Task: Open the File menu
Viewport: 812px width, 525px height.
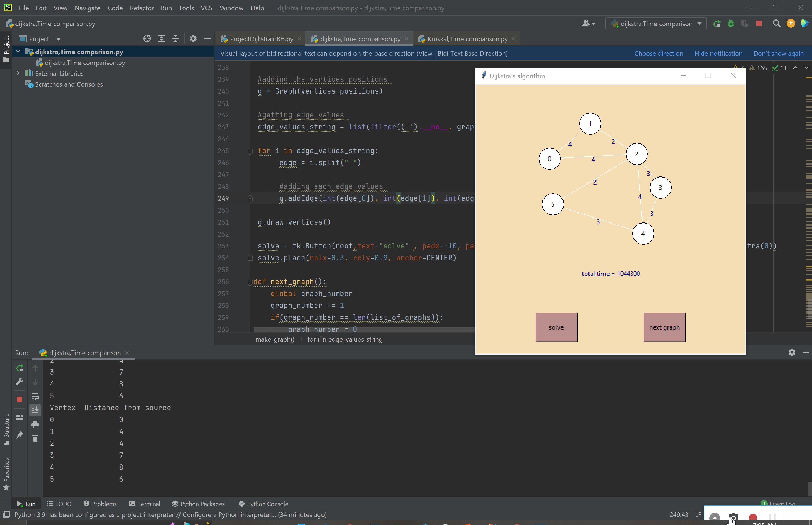Action: 24,8
